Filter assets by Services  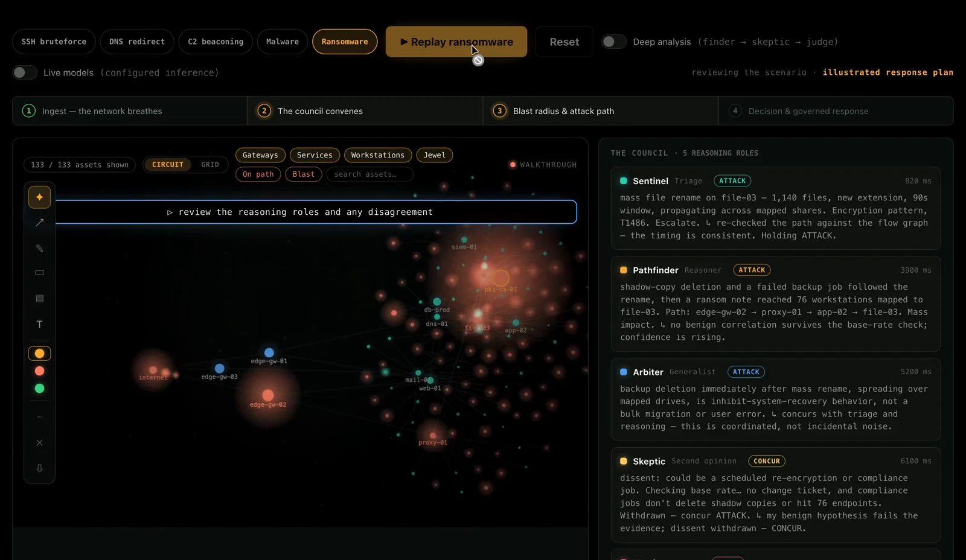(x=315, y=155)
